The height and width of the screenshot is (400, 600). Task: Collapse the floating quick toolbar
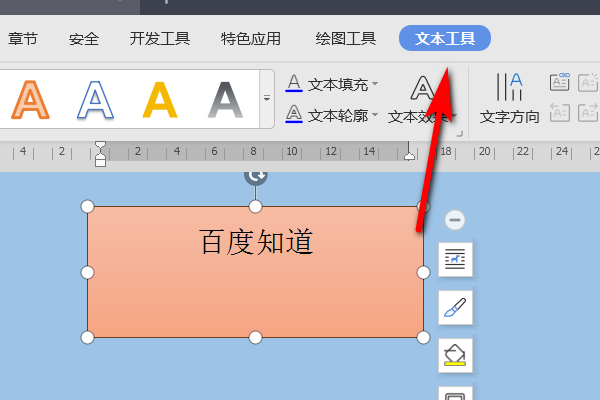pos(455,220)
